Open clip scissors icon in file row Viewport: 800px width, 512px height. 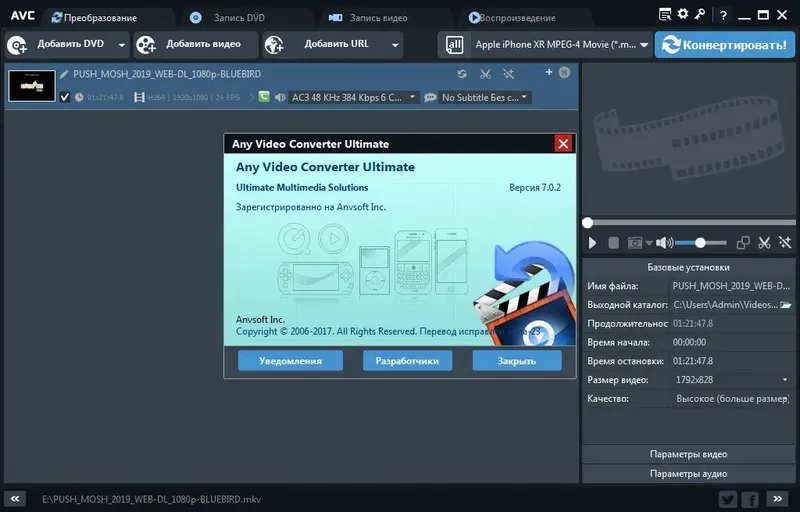click(485, 74)
